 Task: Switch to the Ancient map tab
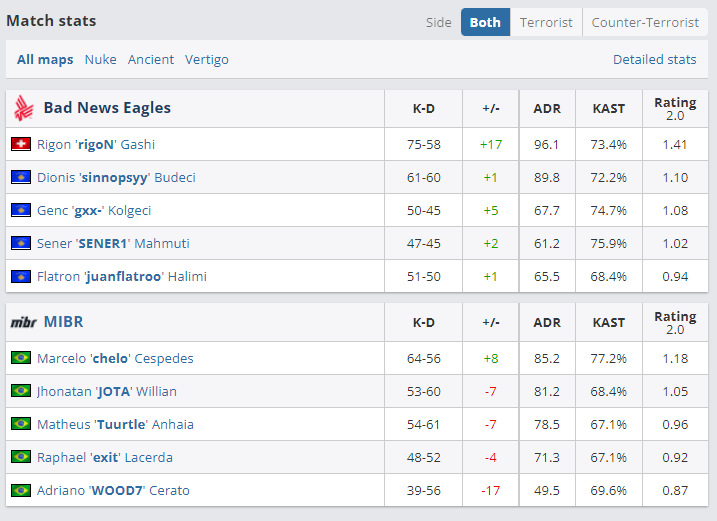tap(151, 59)
